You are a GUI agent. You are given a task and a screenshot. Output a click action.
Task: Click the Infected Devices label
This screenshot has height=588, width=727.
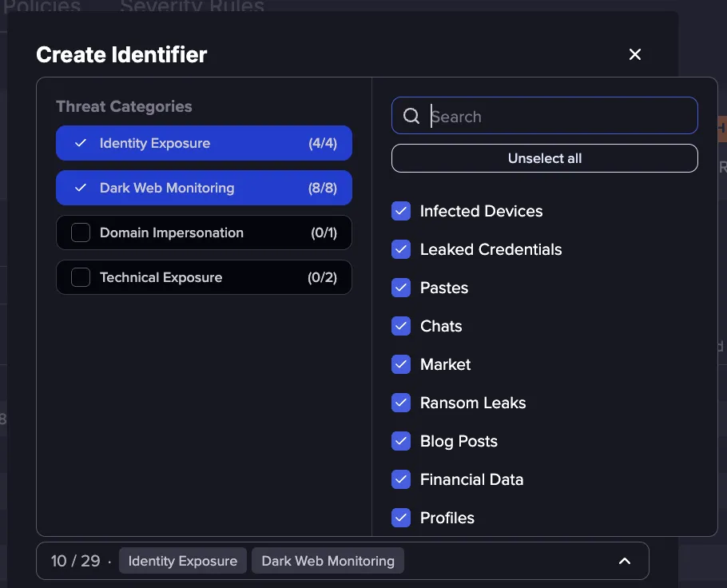481,211
